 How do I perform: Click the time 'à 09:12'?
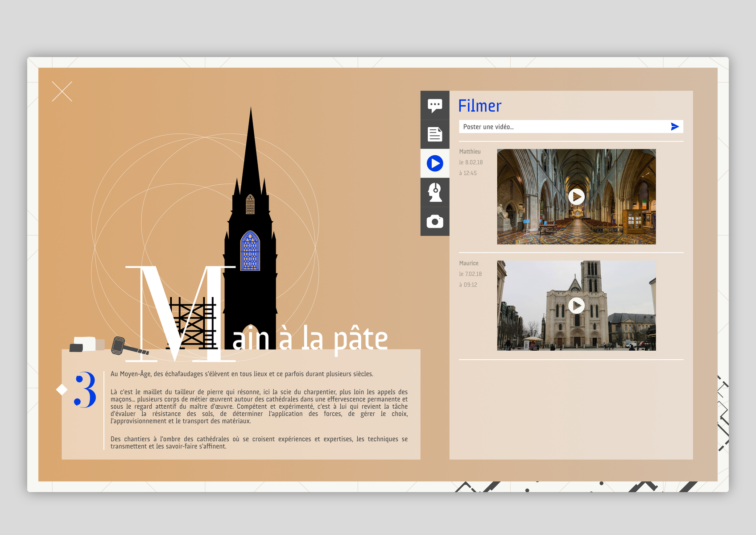pyautogui.click(x=468, y=285)
